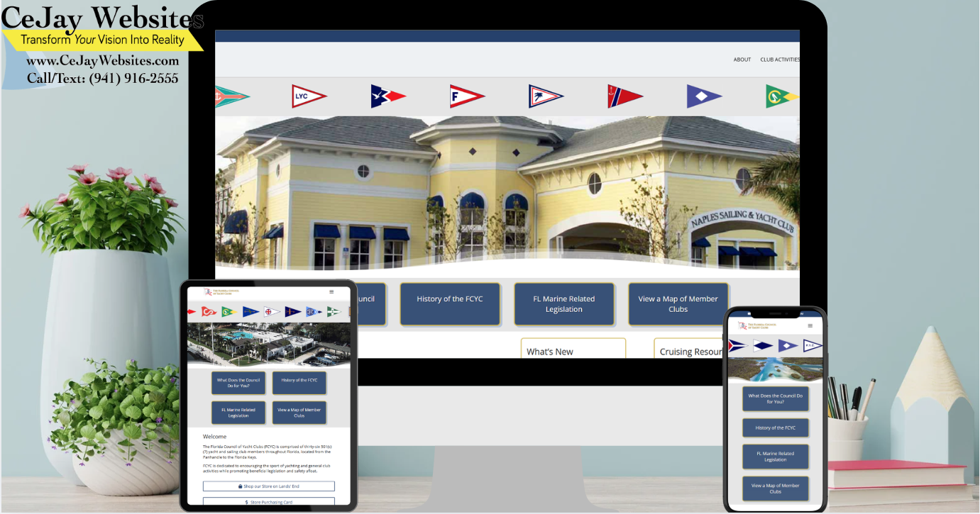Open the ABOUT menu item
The height and width of the screenshot is (514, 980).
tap(742, 60)
